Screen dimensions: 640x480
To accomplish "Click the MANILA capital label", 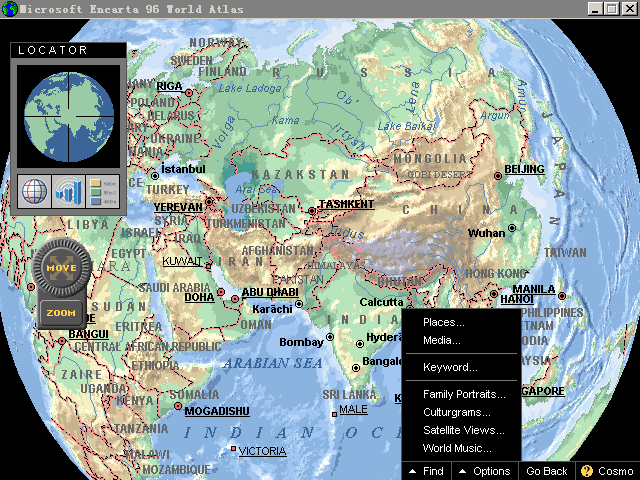I will 534,289.
